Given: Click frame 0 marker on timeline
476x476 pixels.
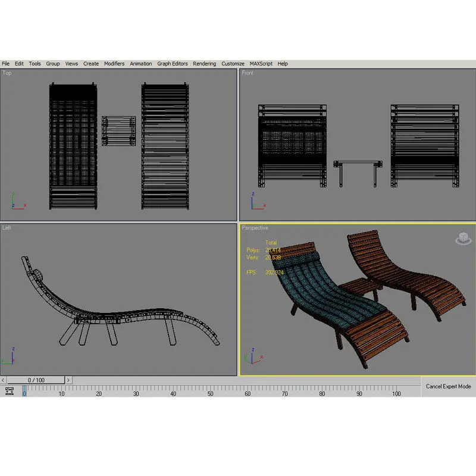Looking at the screenshot, I should (24, 391).
